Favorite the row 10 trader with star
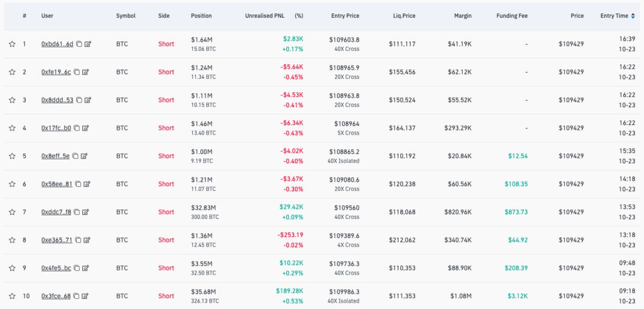644x309 pixels. 12,296
